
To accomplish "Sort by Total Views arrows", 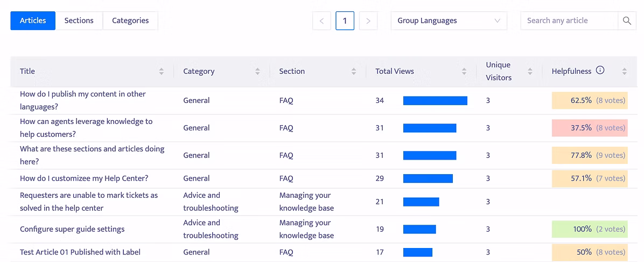I will point(464,71).
